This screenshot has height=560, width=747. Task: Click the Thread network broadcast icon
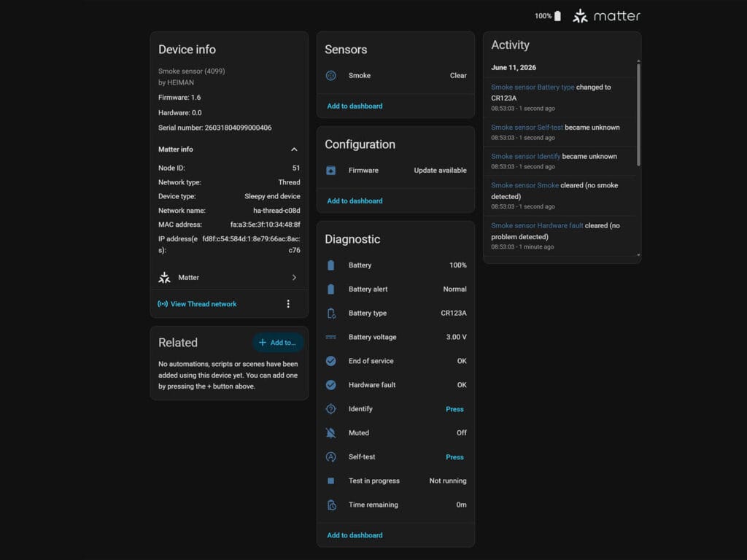coord(163,304)
